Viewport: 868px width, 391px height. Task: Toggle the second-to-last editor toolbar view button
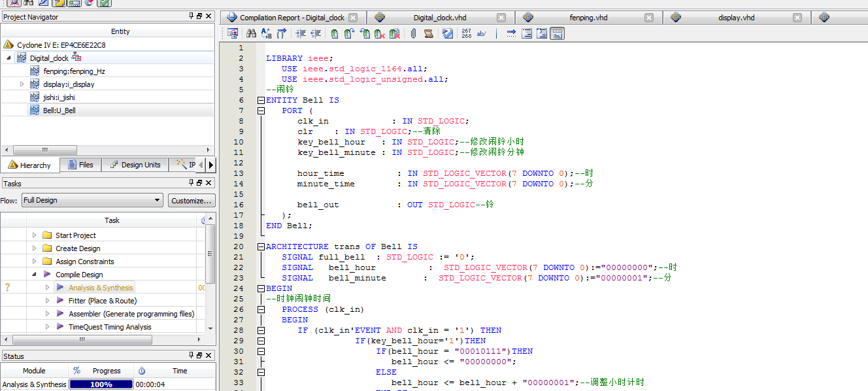(x=542, y=33)
